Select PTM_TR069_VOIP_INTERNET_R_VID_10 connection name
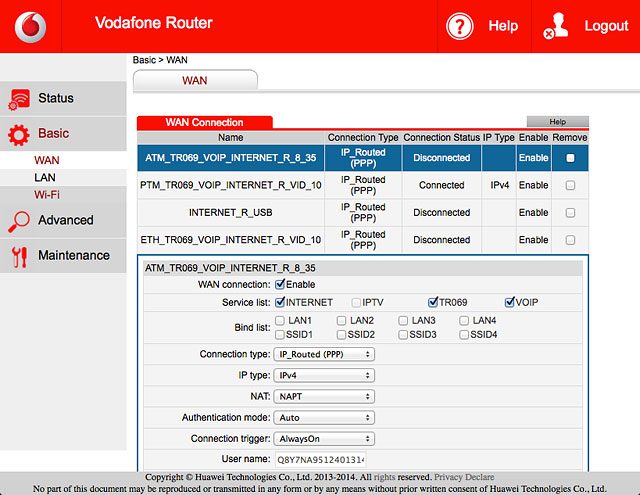The image size is (640, 495). 231,185
